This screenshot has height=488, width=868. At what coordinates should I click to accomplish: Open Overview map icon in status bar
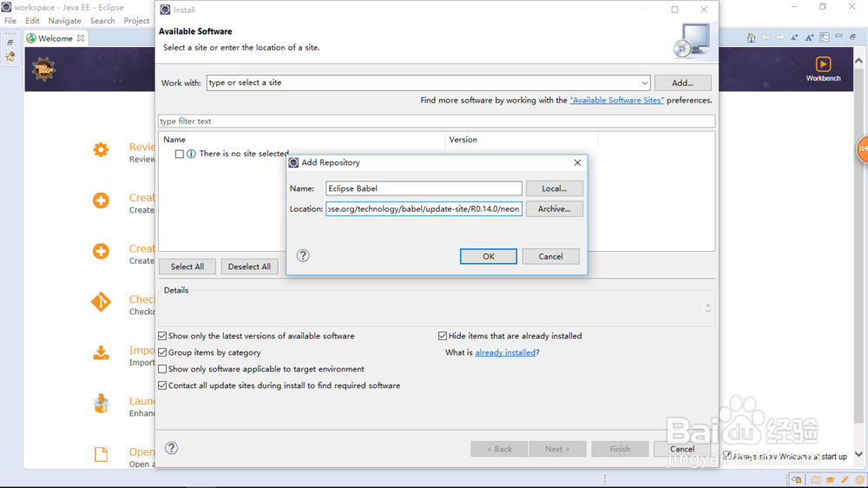(816, 479)
